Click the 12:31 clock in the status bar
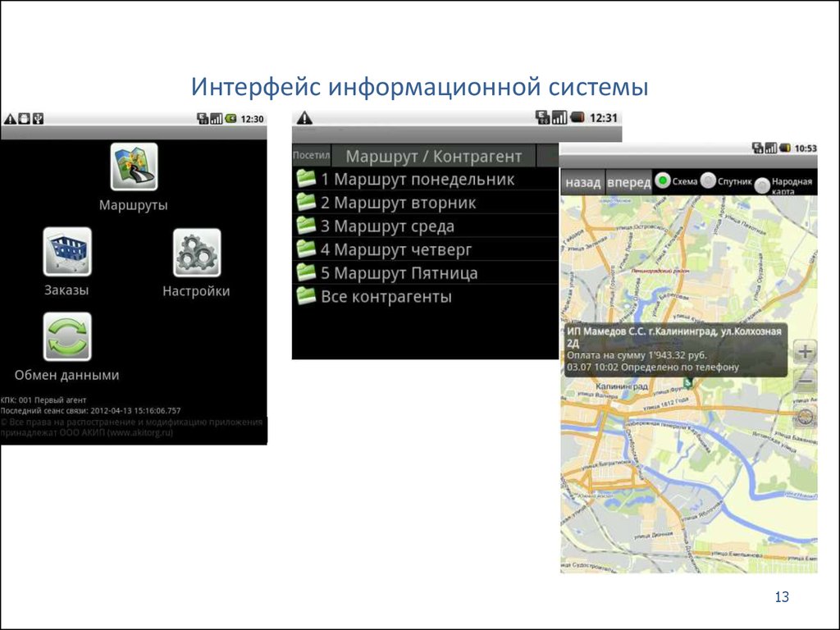This screenshot has width=840, height=630. click(604, 118)
